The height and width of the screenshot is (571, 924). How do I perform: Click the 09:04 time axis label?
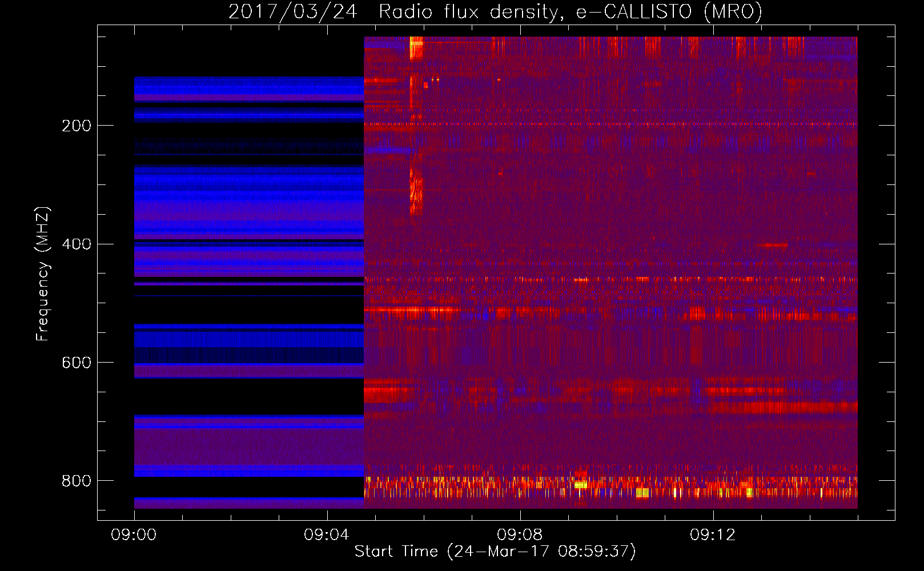click(327, 534)
